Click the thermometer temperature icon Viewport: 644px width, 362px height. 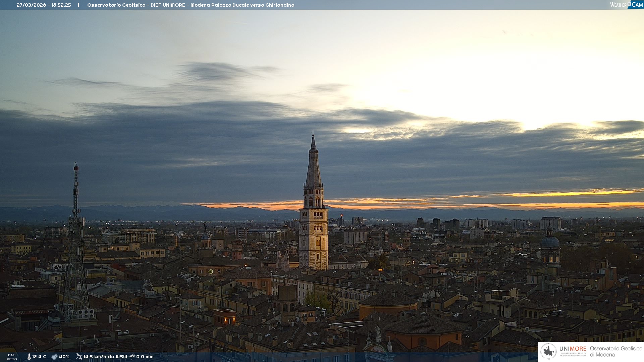29,357
